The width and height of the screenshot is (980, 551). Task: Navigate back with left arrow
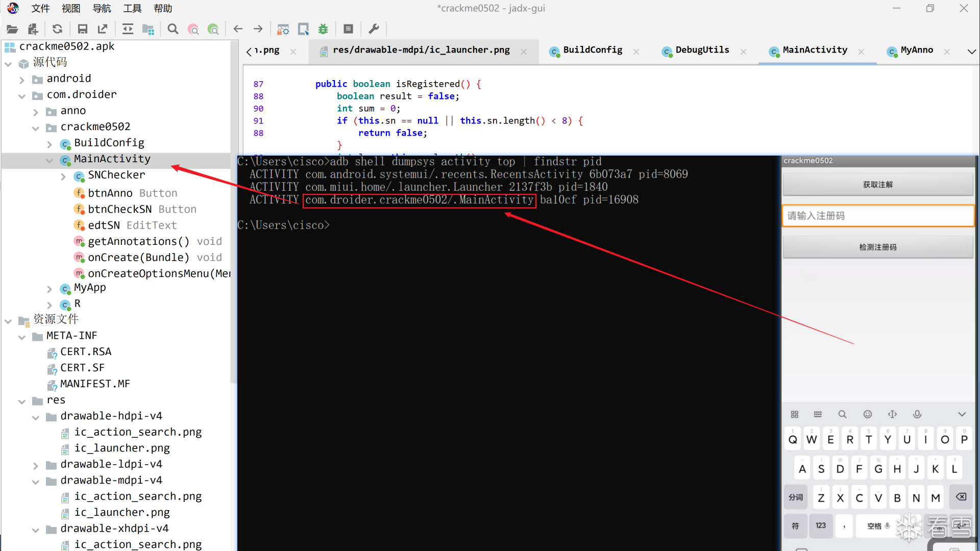(237, 29)
